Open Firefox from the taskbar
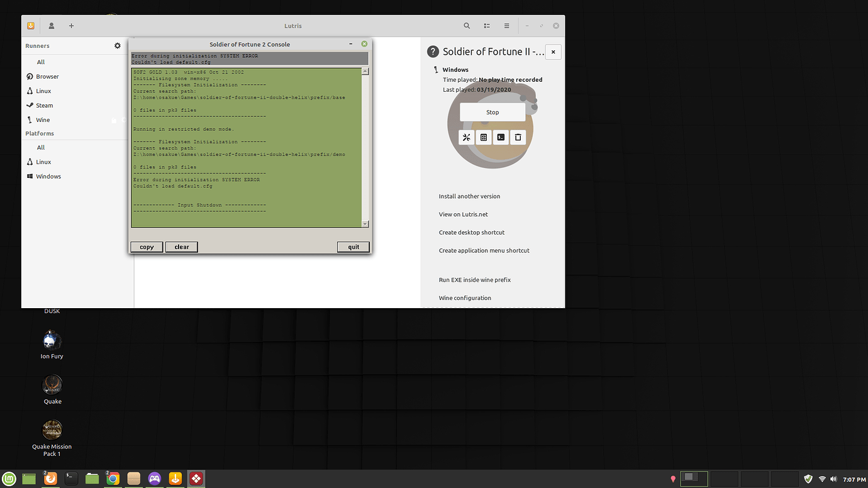The image size is (868, 488). (x=50, y=479)
